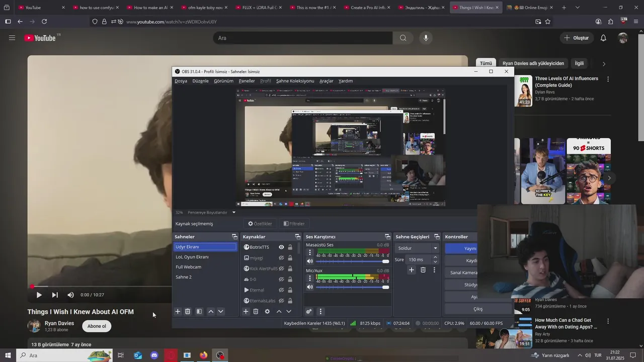Seek on YouTube video progress bar
Image resolution: width=644 pixels, height=362 pixels.
tap(101, 287)
